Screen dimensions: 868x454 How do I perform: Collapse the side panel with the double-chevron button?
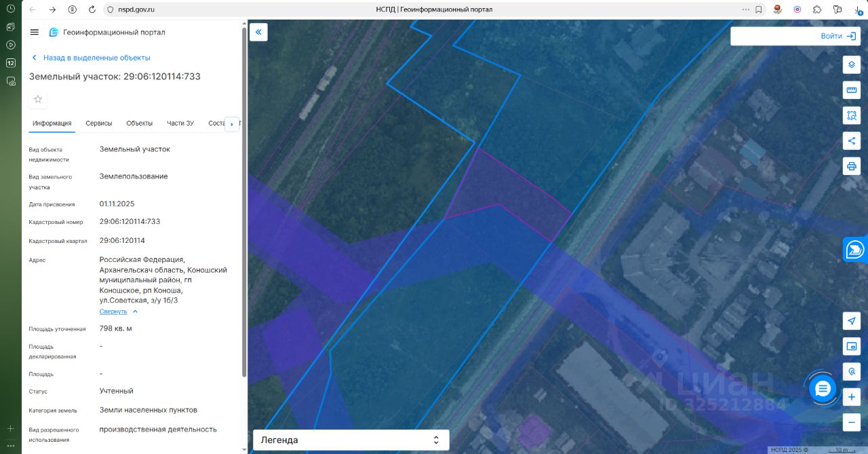[258, 32]
